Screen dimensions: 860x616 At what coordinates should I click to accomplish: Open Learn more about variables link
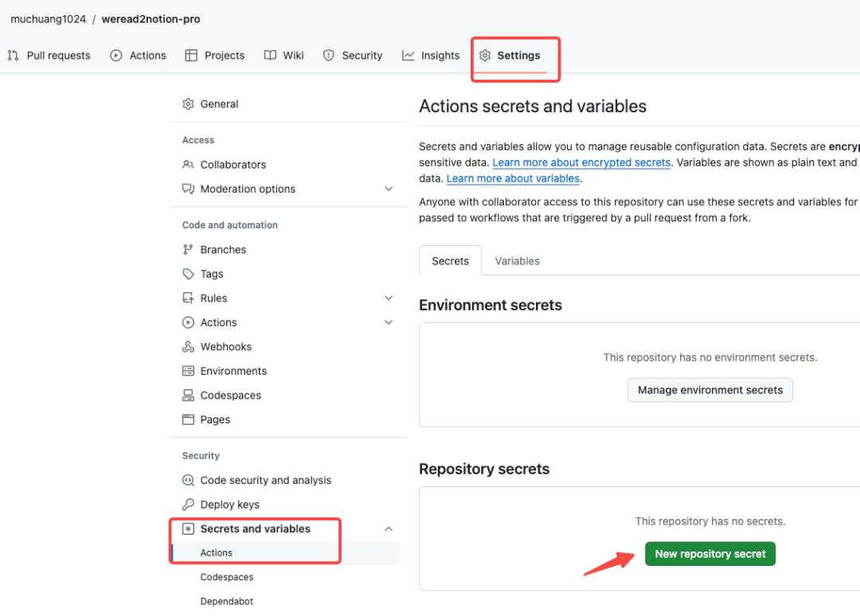513,178
